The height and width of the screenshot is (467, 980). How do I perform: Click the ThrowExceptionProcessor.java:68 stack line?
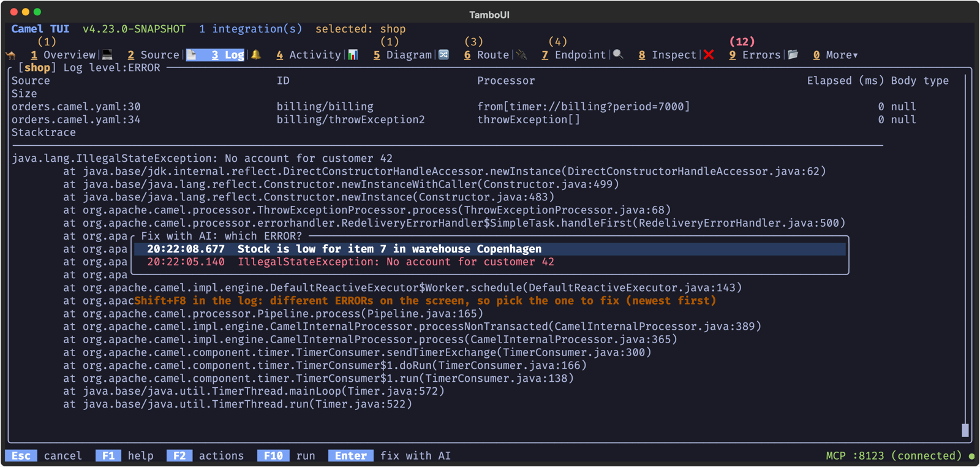[367, 210]
